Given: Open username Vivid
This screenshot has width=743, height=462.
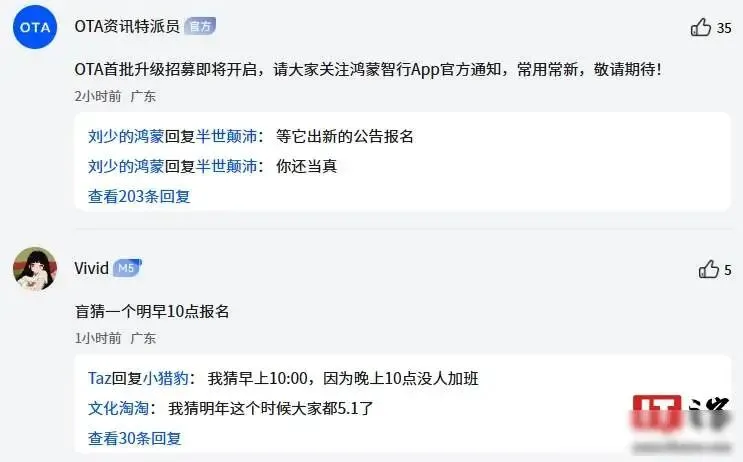Looking at the screenshot, I should click(91, 268).
